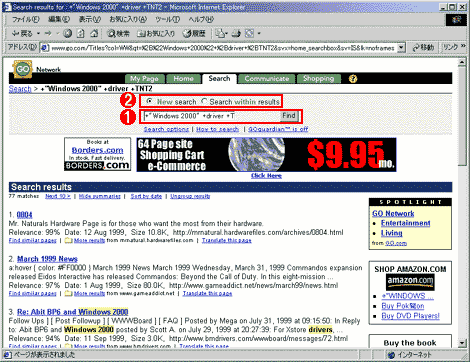The image size is (470, 362).
Task: Open the ファイル(F) menu
Action: [x=26, y=19]
